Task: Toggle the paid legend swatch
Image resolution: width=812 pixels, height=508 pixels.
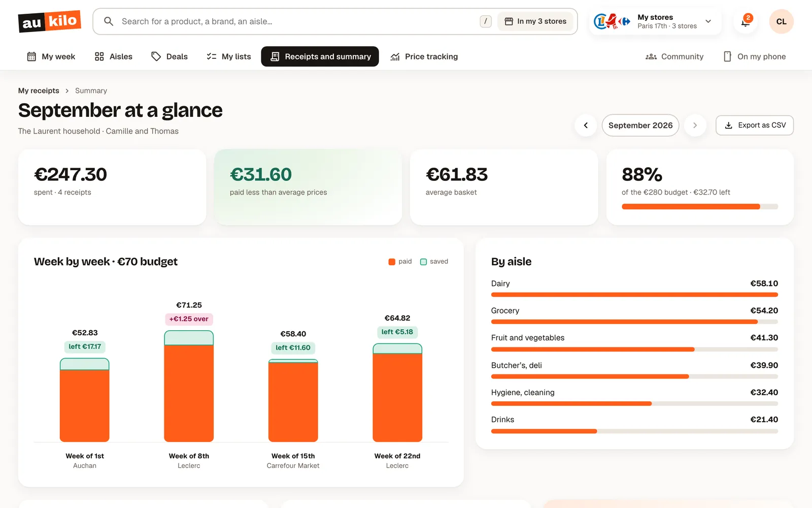Action: [392, 262]
